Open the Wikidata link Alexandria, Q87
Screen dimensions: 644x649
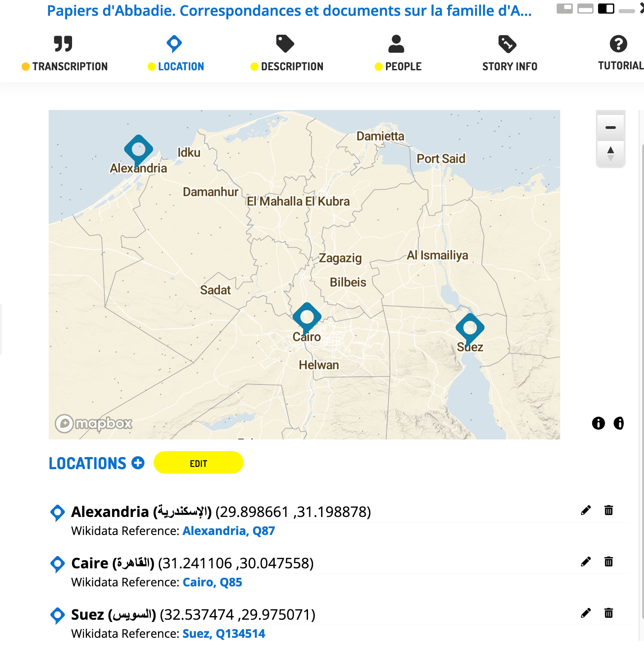click(228, 531)
